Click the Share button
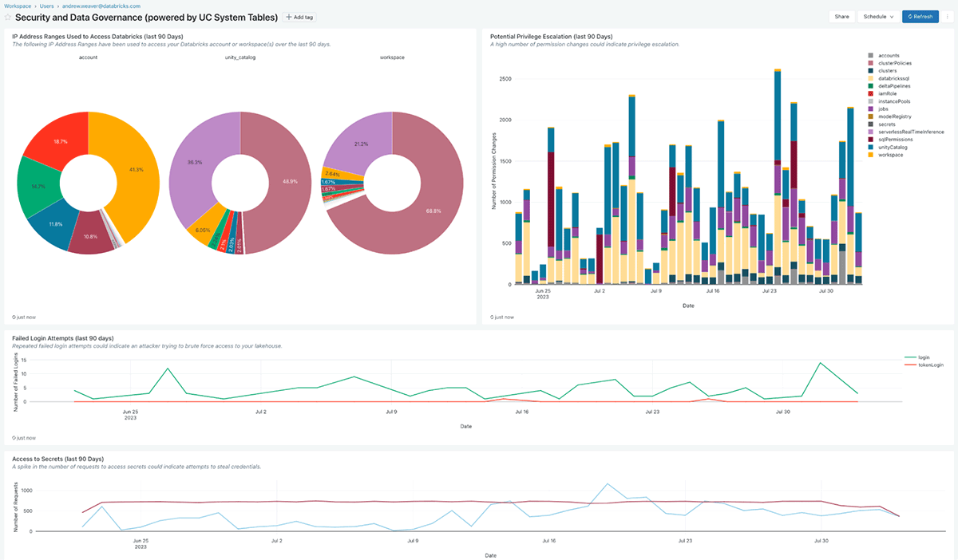The width and height of the screenshot is (958, 560). [841, 16]
